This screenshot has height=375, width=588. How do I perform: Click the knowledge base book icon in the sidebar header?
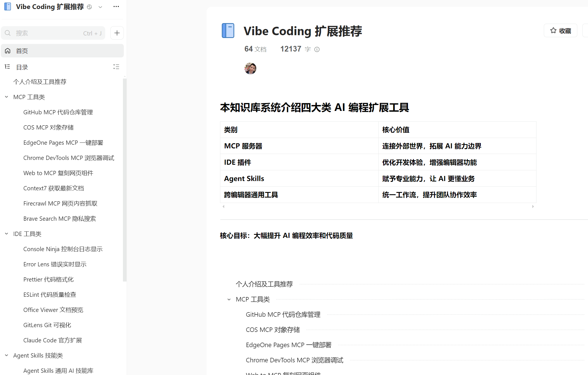(x=8, y=7)
